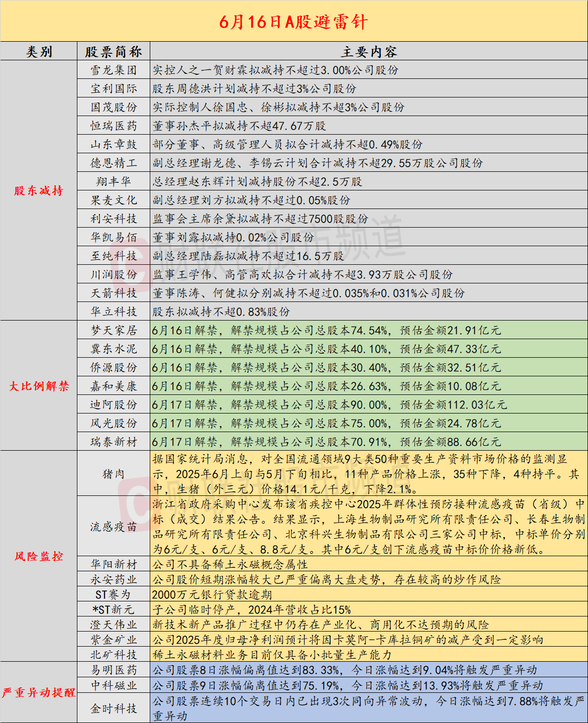Image resolution: width=588 pixels, height=723 pixels.
Task: Click the 风险监控 category cell
Action: coord(39,556)
